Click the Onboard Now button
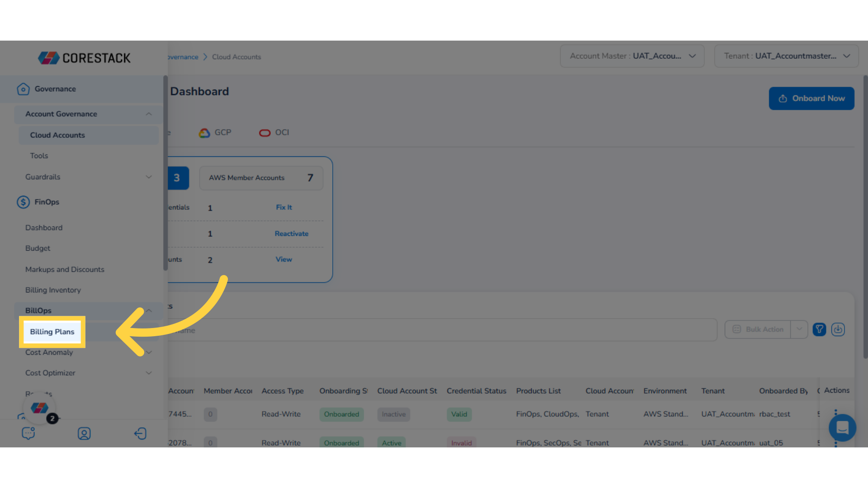The height and width of the screenshot is (488, 868). [x=811, y=99]
